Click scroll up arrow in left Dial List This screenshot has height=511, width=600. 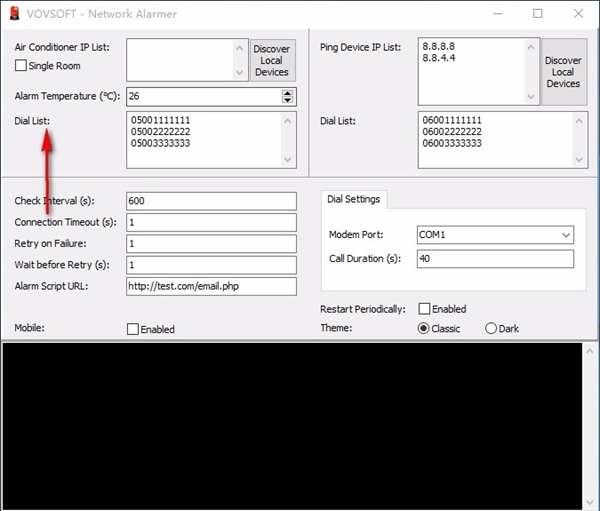(288, 121)
